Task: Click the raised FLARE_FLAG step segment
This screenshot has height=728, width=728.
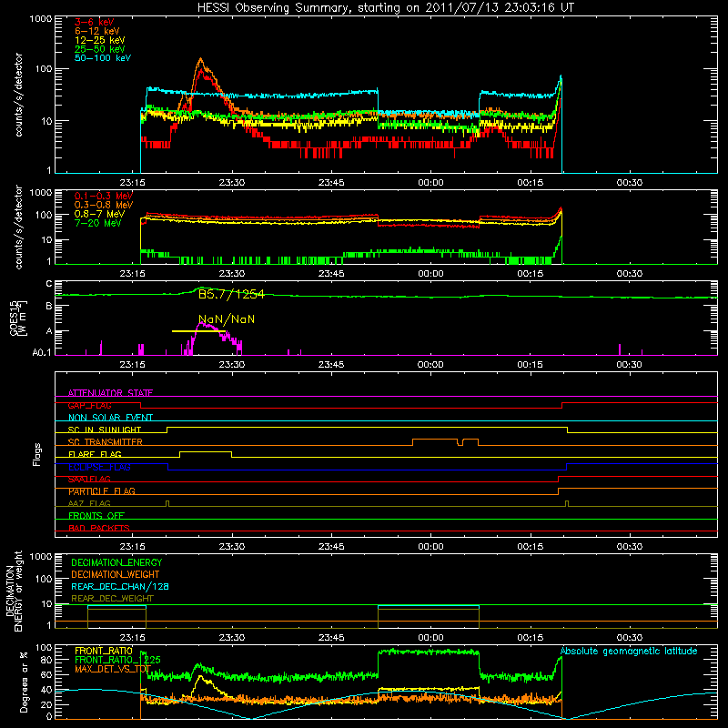Action: click(206, 451)
